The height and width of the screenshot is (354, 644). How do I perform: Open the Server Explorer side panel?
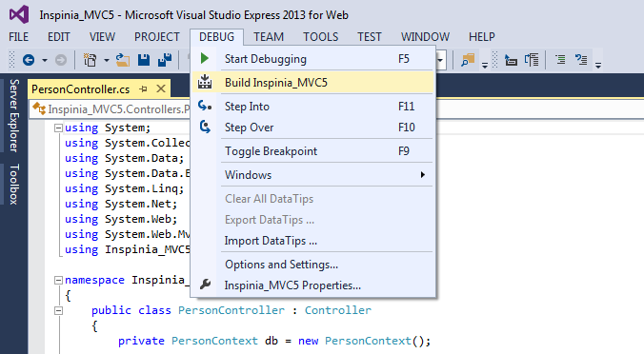coord(14,116)
